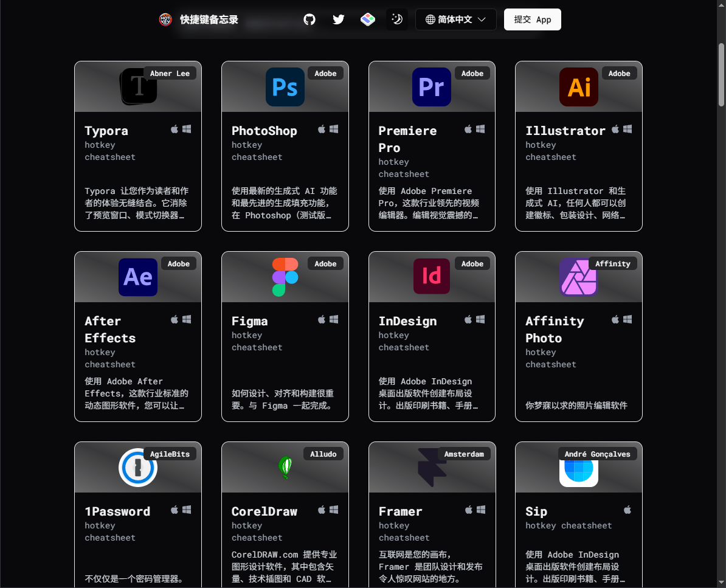The image size is (726, 588).
Task: Open the Framer card title
Action: click(x=401, y=511)
